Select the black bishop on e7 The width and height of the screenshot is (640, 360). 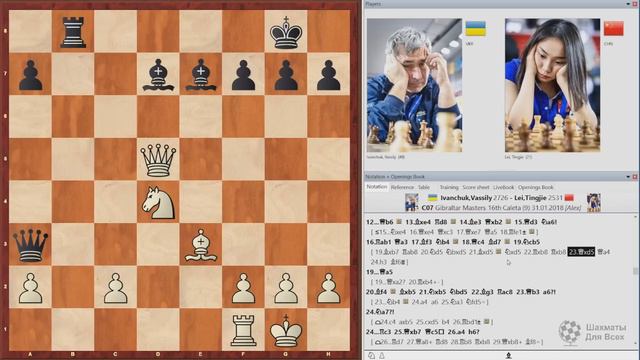(200, 75)
